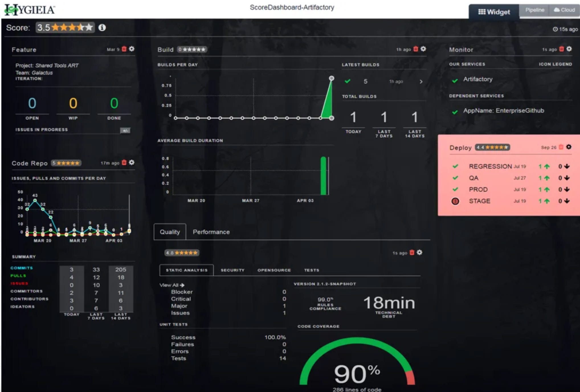Click the Code Repo widget trash icon
This screenshot has height=392, width=580.
click(124, 163)
